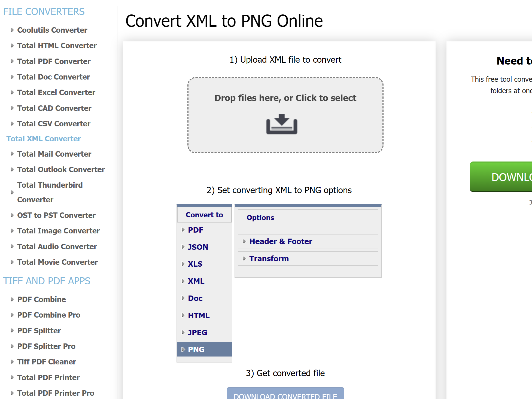532x399 pixels.
Task: Select the highlighted PNG format entry
Action: tap(204, 349)
